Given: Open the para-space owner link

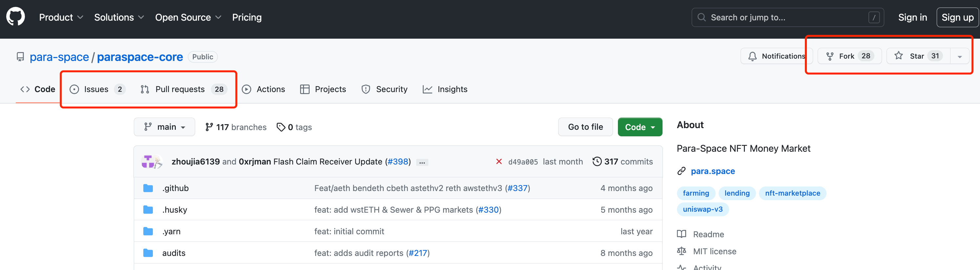Looking at the screenshot, I should [x=59, y=57].
